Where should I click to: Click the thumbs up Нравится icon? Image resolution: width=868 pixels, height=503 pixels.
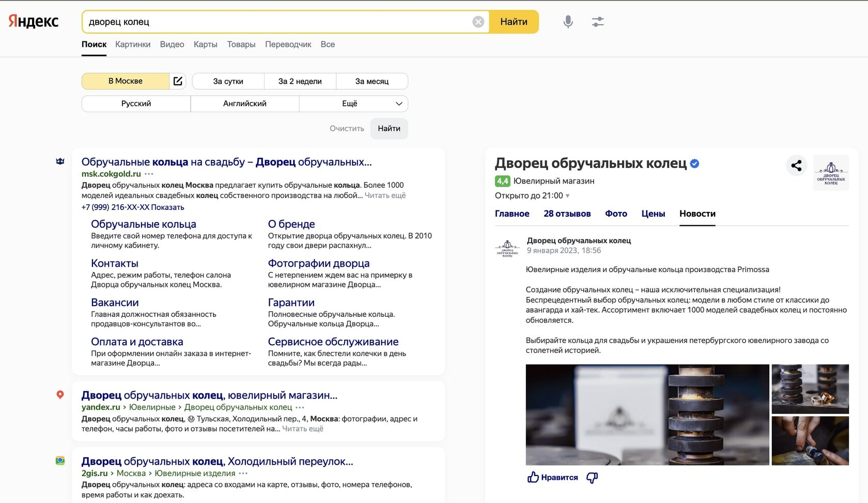(x=533, y=477)
